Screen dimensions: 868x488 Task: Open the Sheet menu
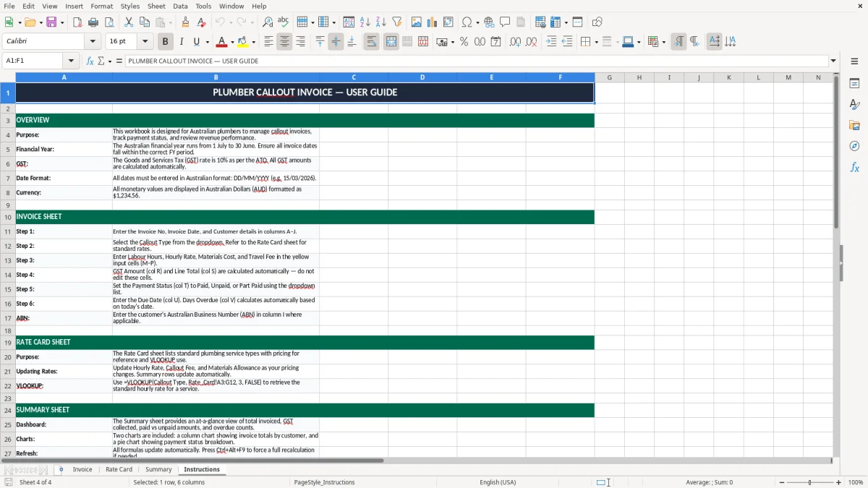156,6
